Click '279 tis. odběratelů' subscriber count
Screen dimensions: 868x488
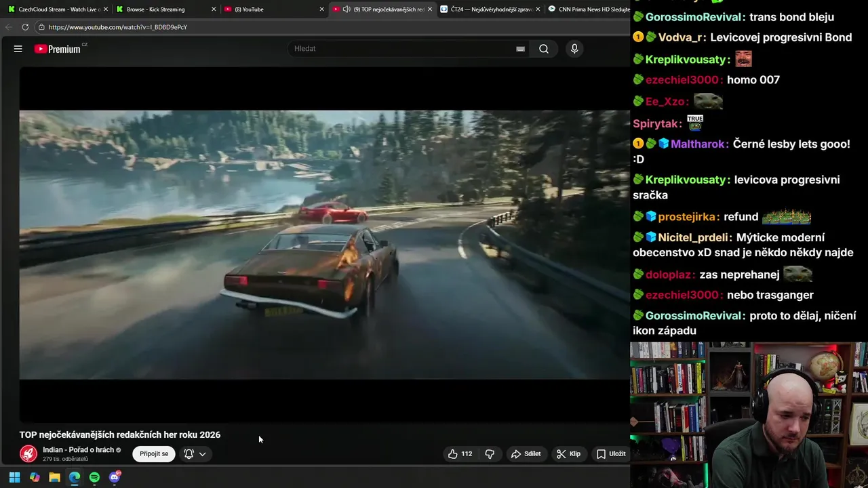pyautogui.click(x=65, y=460)
